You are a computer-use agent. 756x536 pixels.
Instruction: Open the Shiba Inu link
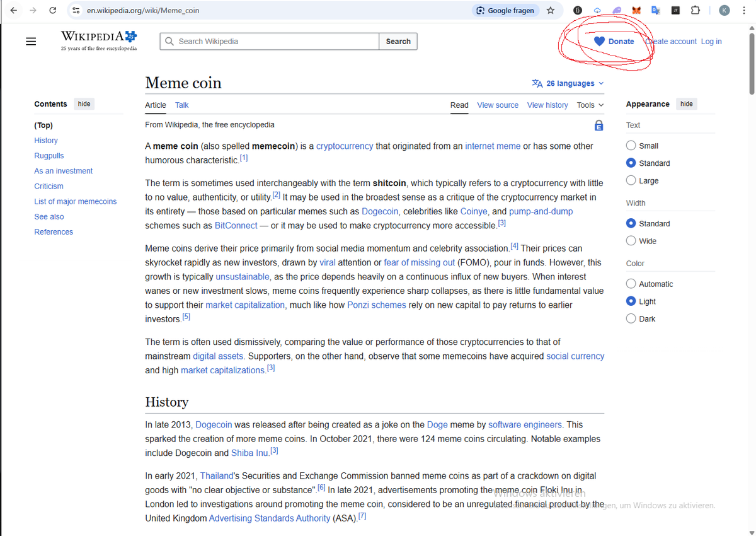(x=250, y=453)
